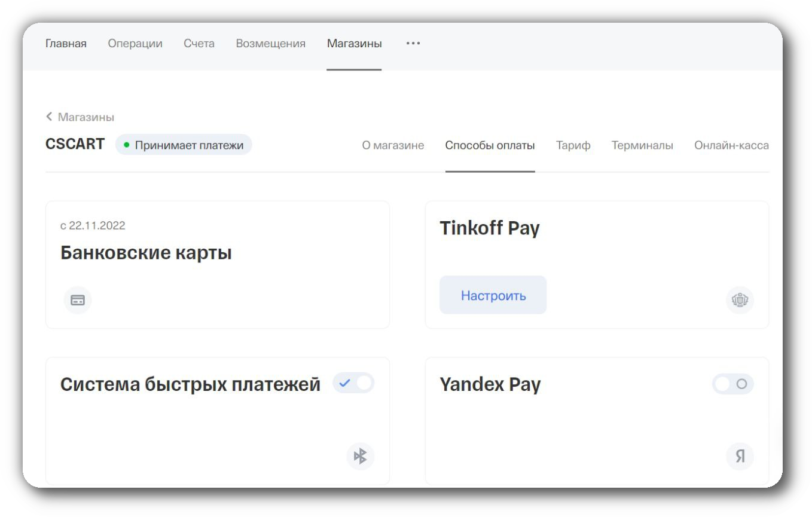Click the bank card icon
This screenshot has height=517, width=812.
click(78, 300)
